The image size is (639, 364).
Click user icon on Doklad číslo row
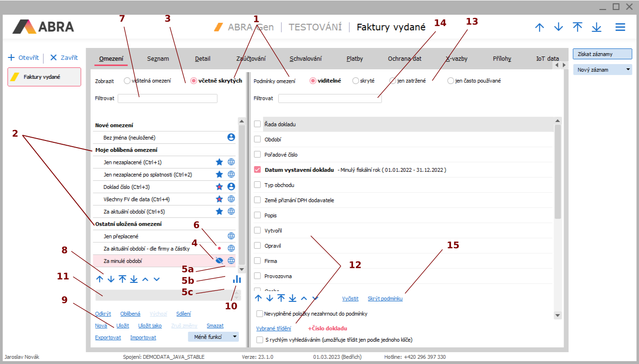(x=231, y=187)
